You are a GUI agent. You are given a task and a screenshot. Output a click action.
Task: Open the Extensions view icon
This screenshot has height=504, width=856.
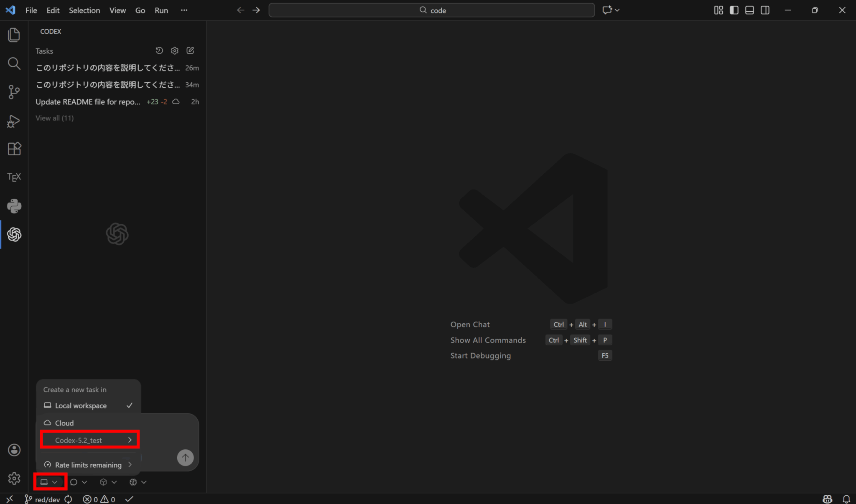pyautogui.click(x=14, y=149)
